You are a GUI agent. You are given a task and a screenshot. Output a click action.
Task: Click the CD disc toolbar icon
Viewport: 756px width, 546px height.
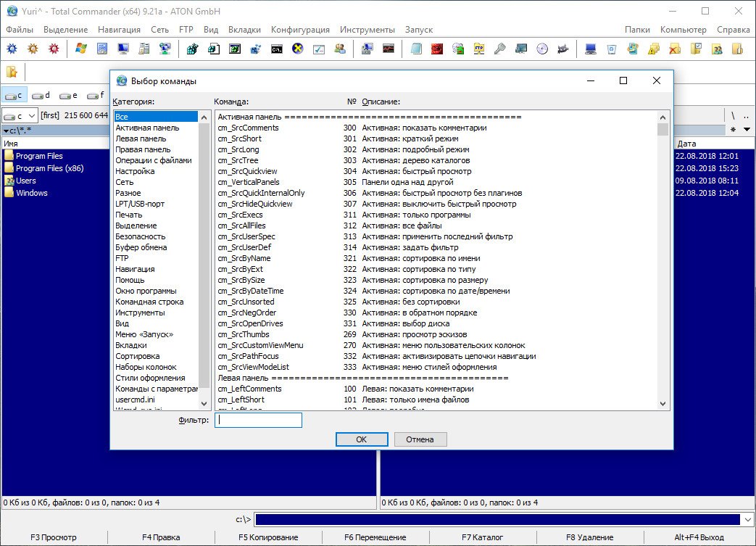pyautogui.click(x=542, y=49)
